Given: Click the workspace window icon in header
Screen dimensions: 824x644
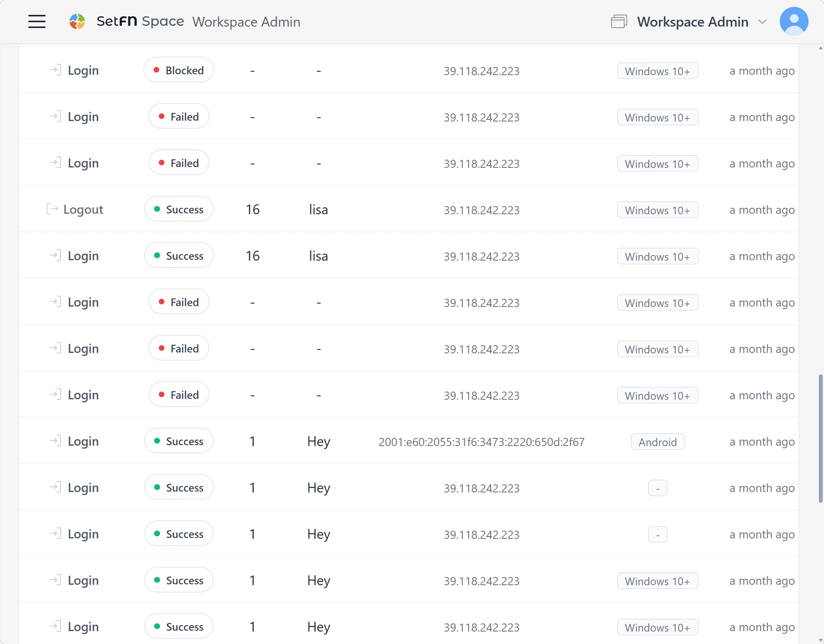Looking at the screenshot, I should click(x=619, y=21).
